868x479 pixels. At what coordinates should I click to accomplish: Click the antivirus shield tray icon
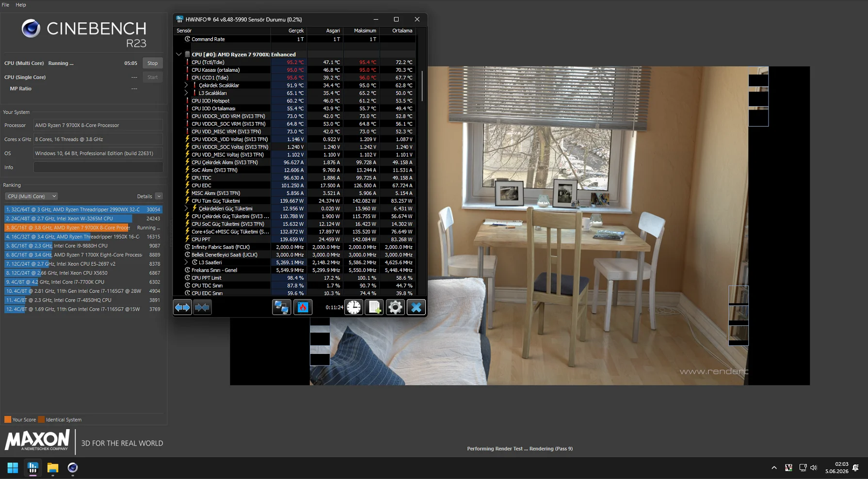pyautogui.click(x=789, y=467)
